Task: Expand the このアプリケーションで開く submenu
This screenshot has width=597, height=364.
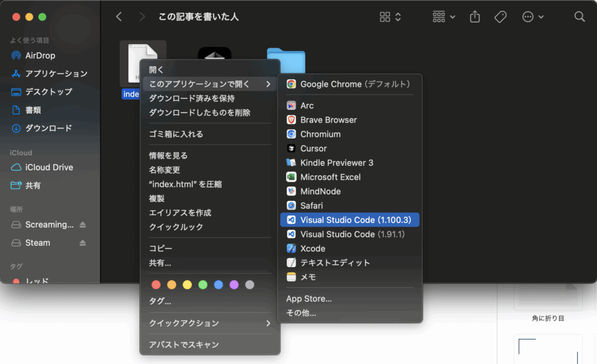Action: point(210,84)
